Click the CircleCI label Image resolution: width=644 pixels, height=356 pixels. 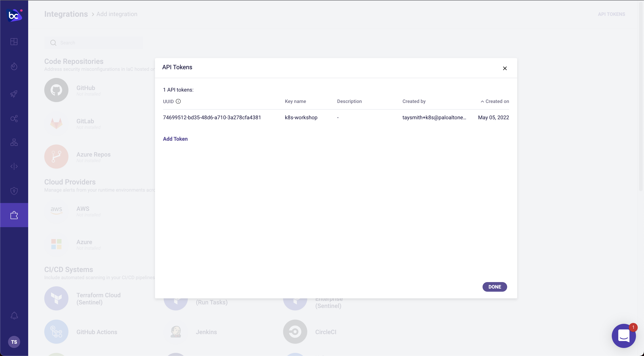point(326,332)
